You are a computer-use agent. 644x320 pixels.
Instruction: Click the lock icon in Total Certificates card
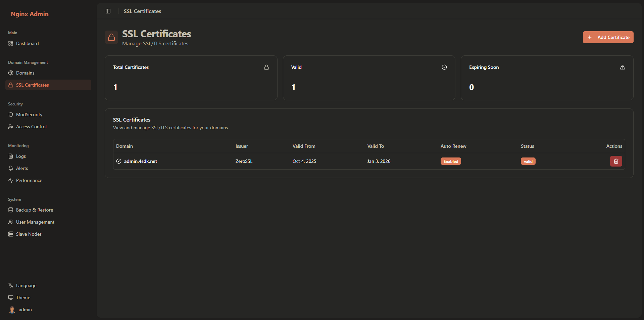pyautogui.click(x=266, y=67)
